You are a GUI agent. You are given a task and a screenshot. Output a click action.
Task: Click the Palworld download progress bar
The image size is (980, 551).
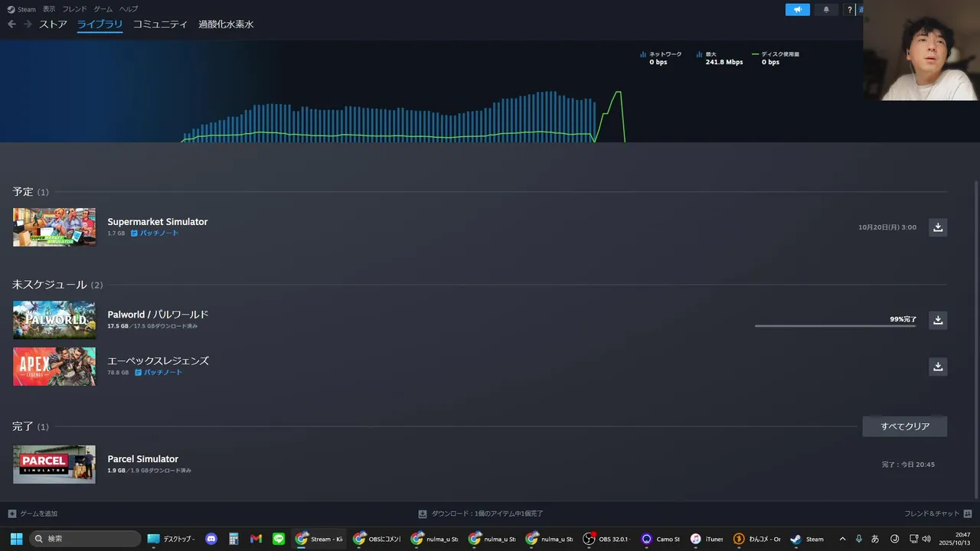pos(836,326)
